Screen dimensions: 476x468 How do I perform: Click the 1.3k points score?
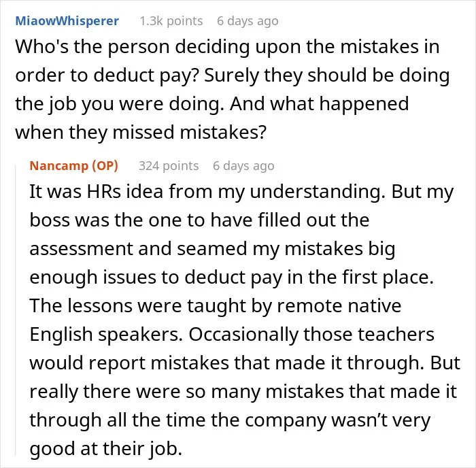(x=171, y=21)
